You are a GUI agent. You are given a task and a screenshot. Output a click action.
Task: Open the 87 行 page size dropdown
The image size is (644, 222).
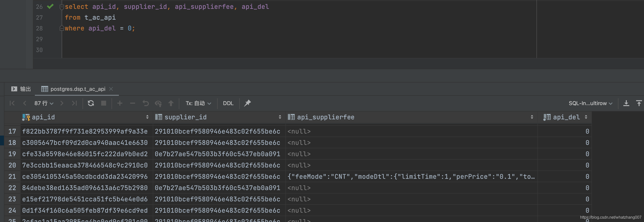click(x=43, y=103)
